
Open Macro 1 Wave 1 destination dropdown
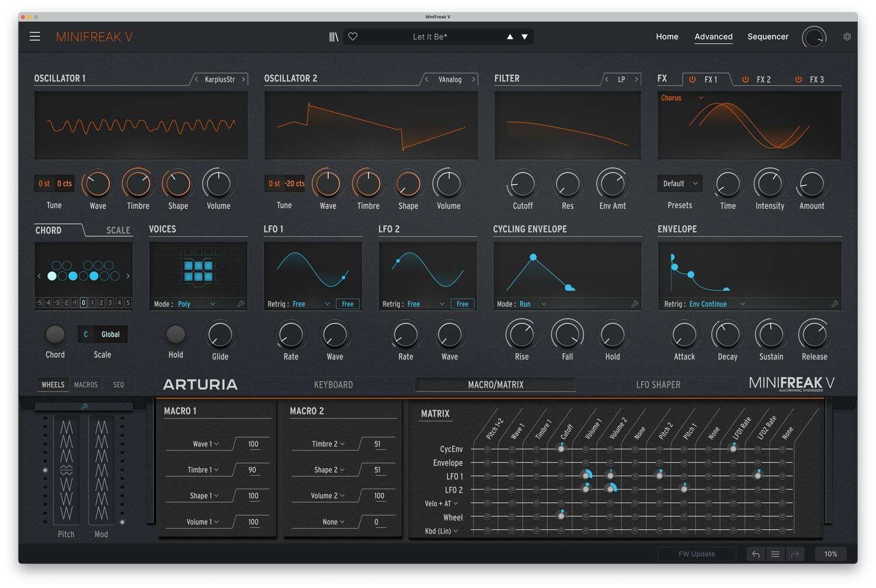pos(206,444)
